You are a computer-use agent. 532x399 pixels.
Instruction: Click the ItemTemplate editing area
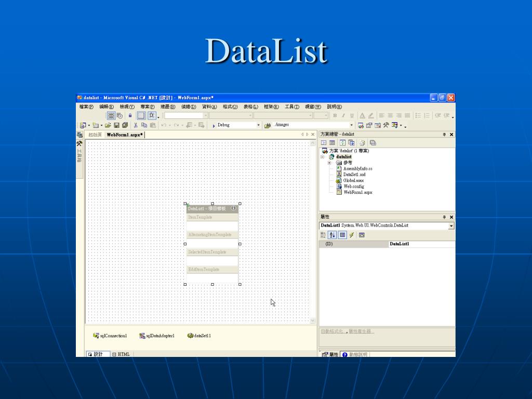click(x=212, y=225)
